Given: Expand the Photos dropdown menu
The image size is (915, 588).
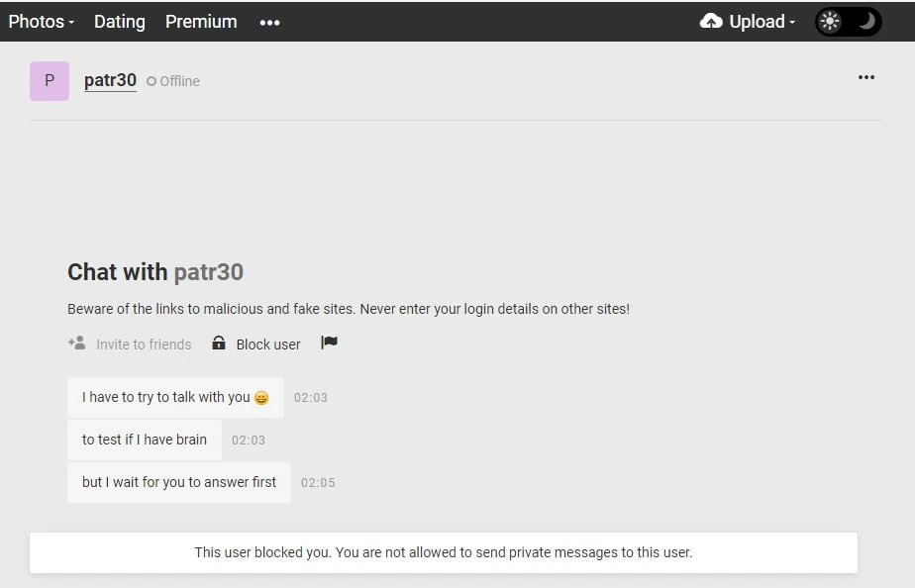Looking at the screenshot, I should click(42, 22).
